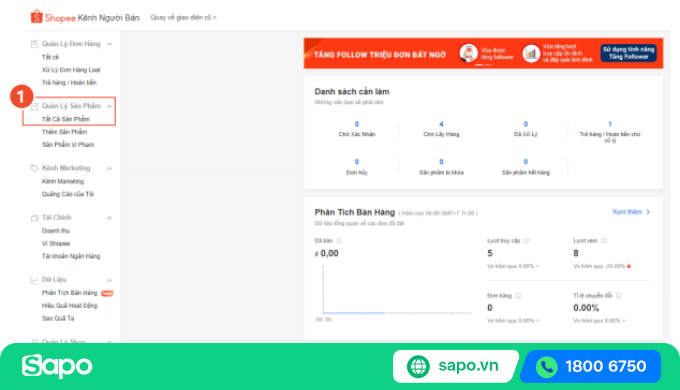Click Trả hàng / Hoàn tiền chờ xử lý count

coord(610,124)
